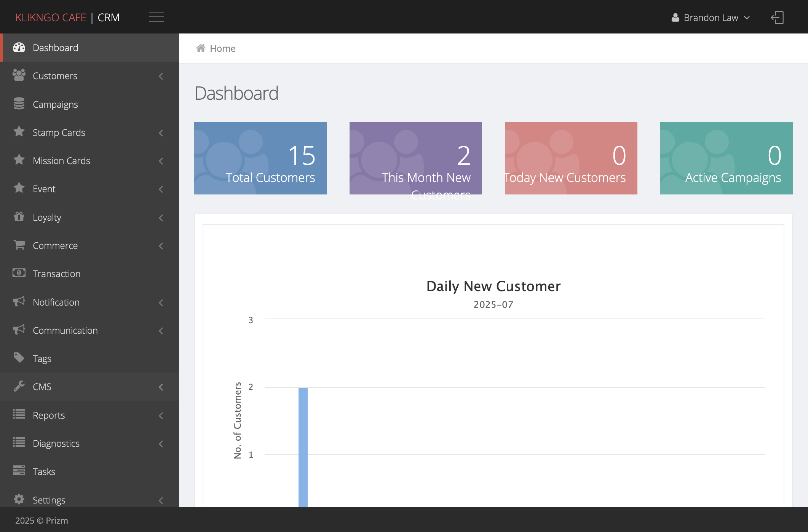The width and height of the screenshot is (808, 532).
Task: Click the Loyalty gift icon
Action: pyautogui.click(x=19, y=217)
